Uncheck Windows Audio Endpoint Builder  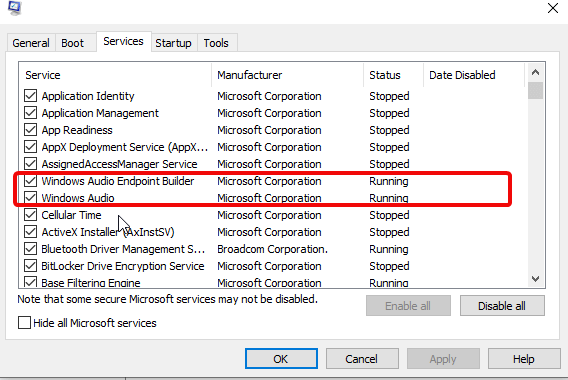pos(30,181)
